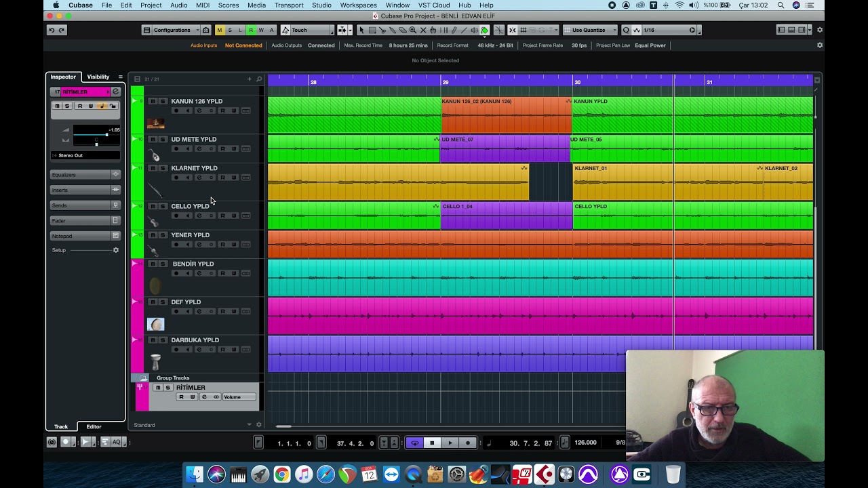Open the Project menu
The height and width of the screenshot is (488, 868).
tap(151, 5)
